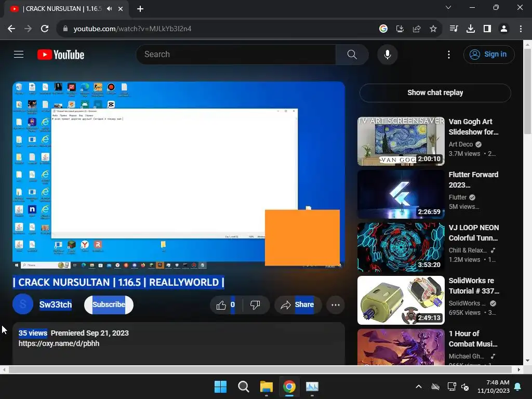Open the YouTube hamburger guide menu
The height and width of the screenshot is (399, 532).
[x=19, y=54]
